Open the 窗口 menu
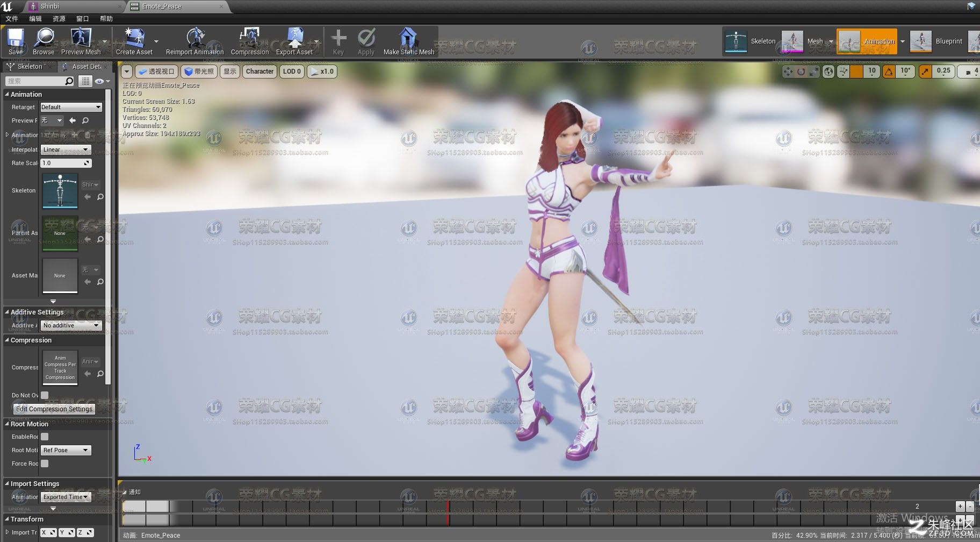 (83, 18)
